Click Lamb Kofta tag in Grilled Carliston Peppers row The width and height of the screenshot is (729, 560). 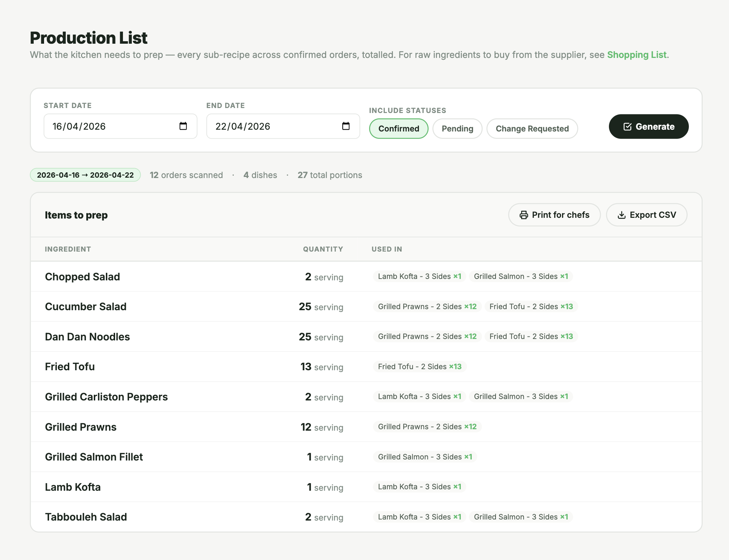click(x=420, y=397)
